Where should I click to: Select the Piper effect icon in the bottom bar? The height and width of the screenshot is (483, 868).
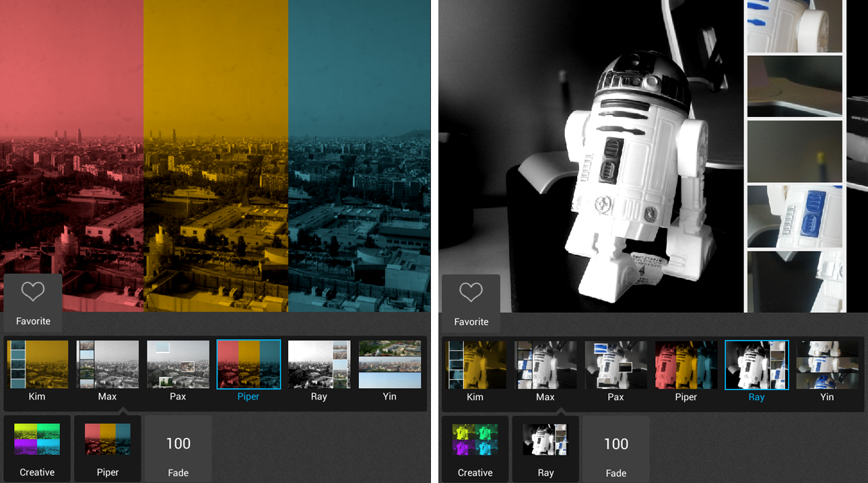pyautogui.click(x=107, y=449)
